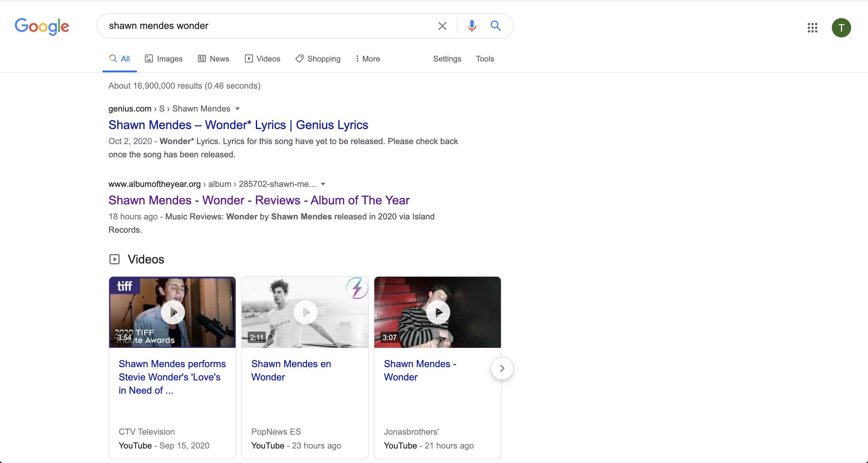Screen dimensions: 868x463
Task: Expand the genius.com result dropdown arrow
Action: click(x=238, y=109)
